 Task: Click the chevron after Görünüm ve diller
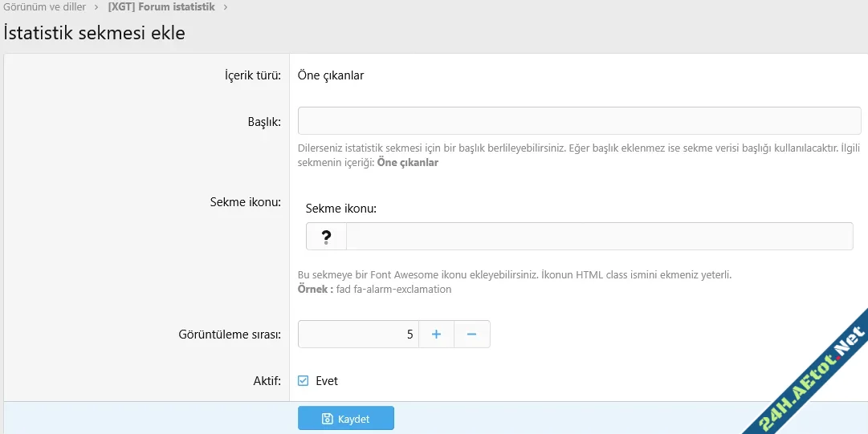(96, 7)
